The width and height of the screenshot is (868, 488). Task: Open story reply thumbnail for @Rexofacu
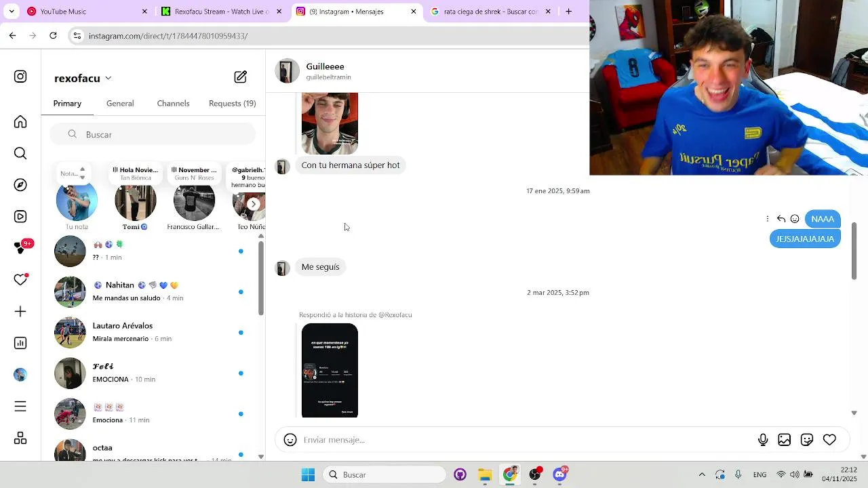(x=330, y=370)
